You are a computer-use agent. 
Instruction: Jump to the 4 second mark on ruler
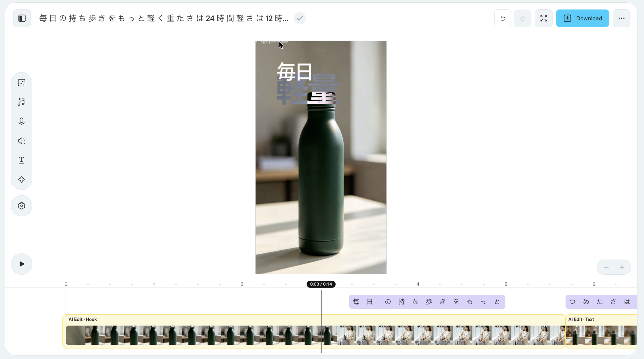point(418,284)
